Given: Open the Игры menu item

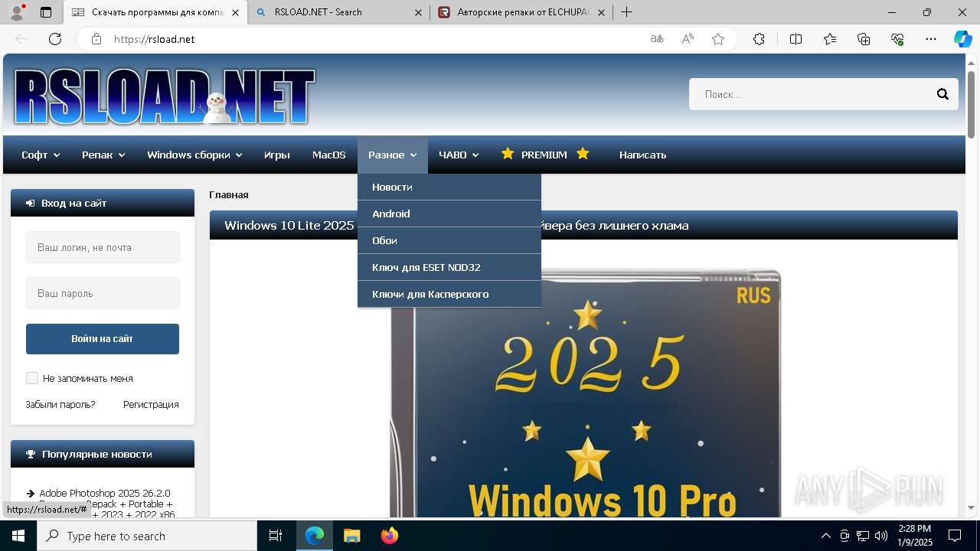Looking at the screenshot, I should [x=276, y=155].
